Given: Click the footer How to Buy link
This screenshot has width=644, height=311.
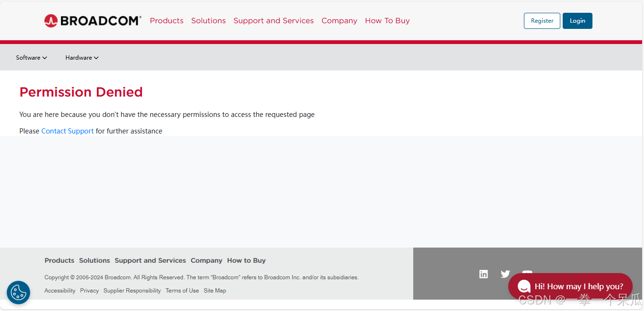Looking at the screenshot, I should (x=246, y=260).
